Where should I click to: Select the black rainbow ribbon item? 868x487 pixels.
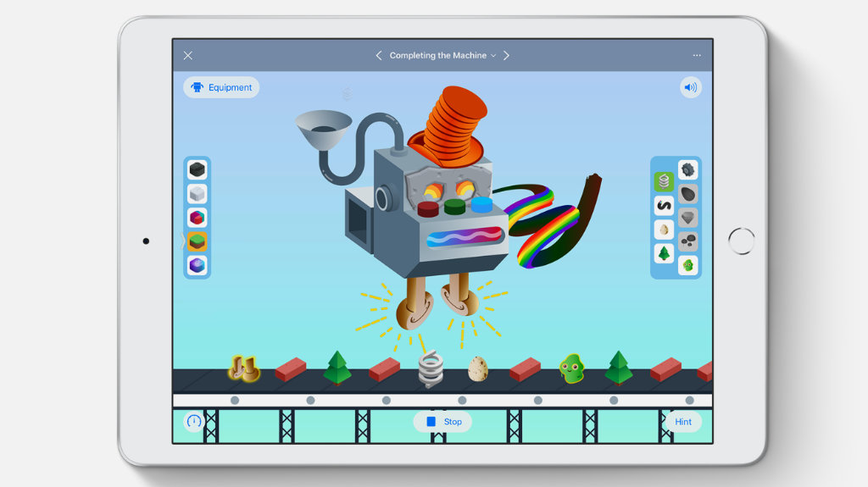664,205
